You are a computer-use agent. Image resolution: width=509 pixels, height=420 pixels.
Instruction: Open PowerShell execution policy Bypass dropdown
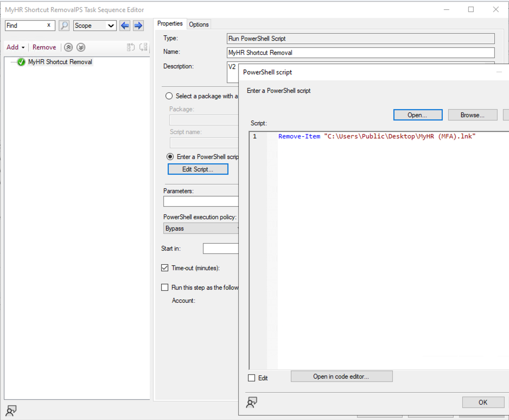[x=201, y=228]
